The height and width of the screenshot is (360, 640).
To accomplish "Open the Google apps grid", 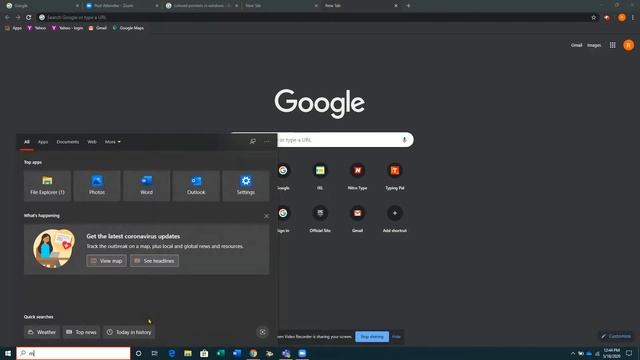I will [613, 45].
